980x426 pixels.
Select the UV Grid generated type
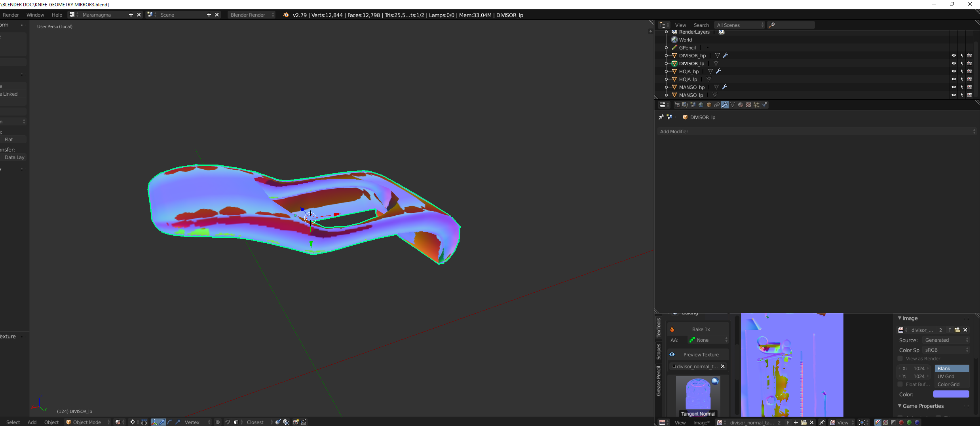coord(952,376)
